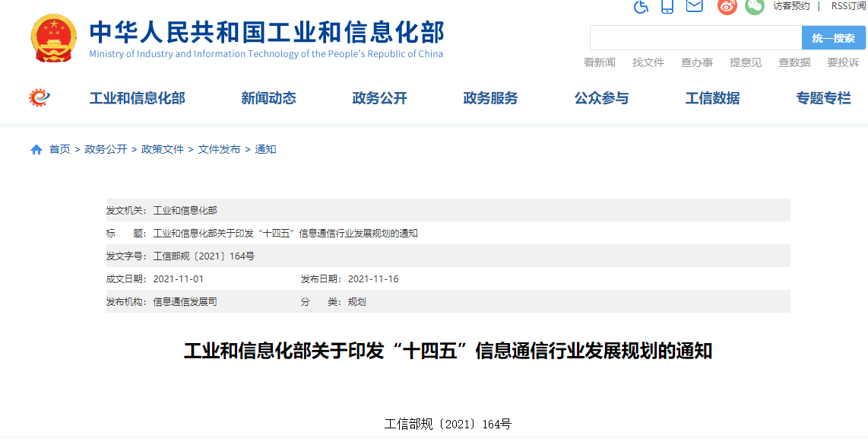Screen dimensions: 868x439
Task: Open 工信数据 navigation menu
Action: [x=712, y=99]
